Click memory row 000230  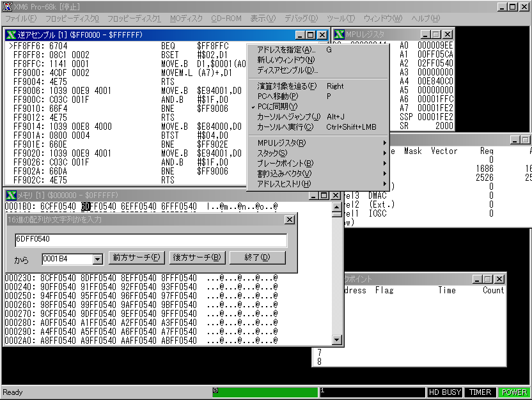[x=141, y=278]
